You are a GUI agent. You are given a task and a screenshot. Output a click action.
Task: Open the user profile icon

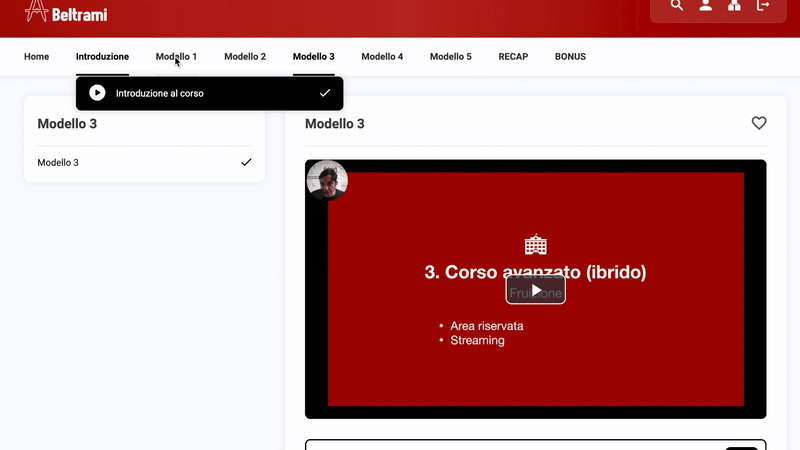click(x=706, y=6)
